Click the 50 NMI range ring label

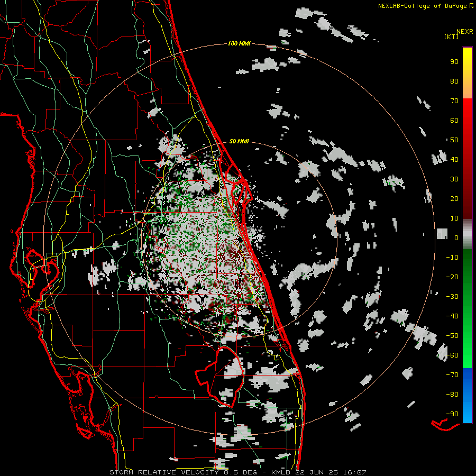coord(239,141)
